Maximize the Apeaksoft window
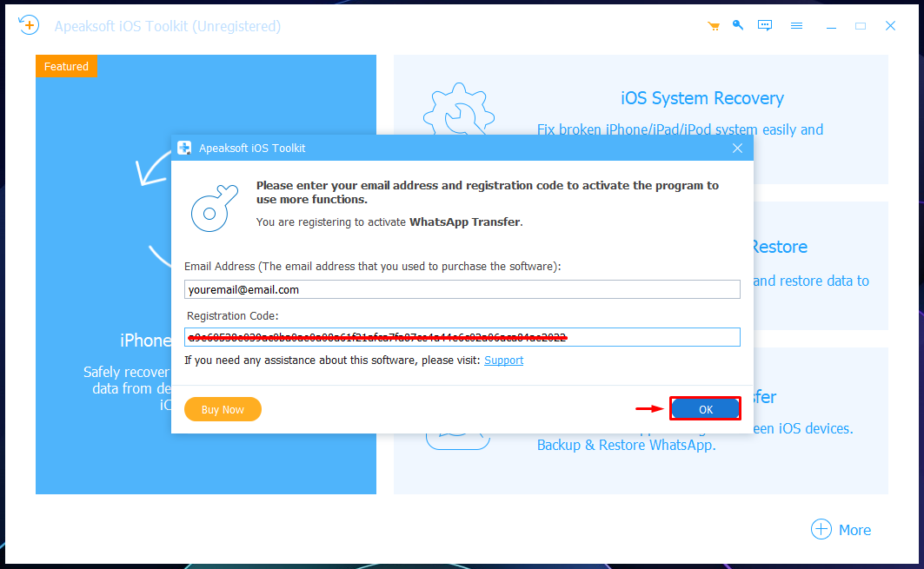The image size is (924, 569). point(861,26)
